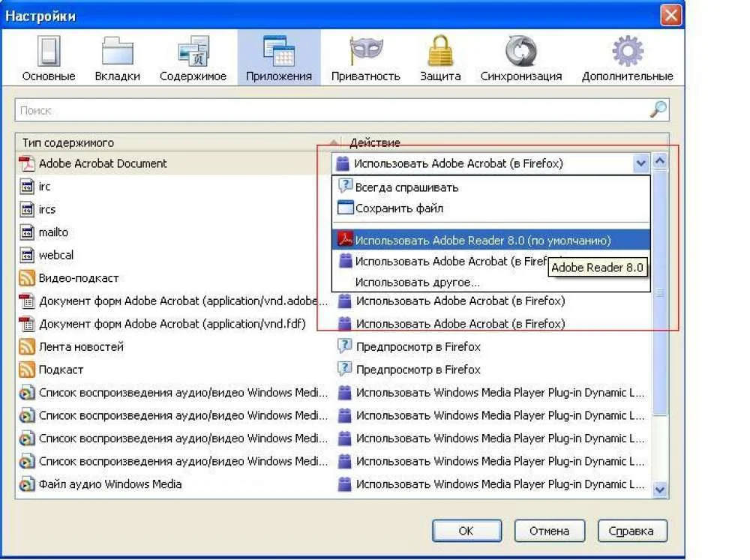750x560 pixels.
Task: Choose Использовать другое… option
Action: [491, 282]
